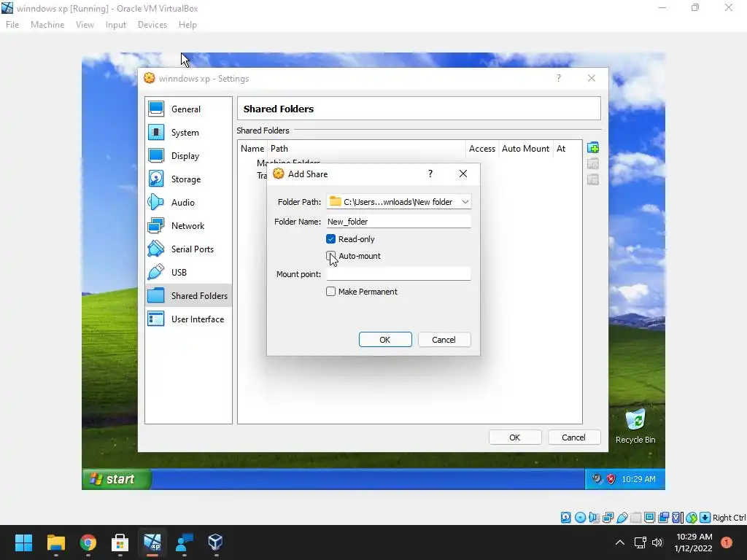Screen dimensions: 747x560
Task: Click the recording status bar indicator
Action: point(663,518)
